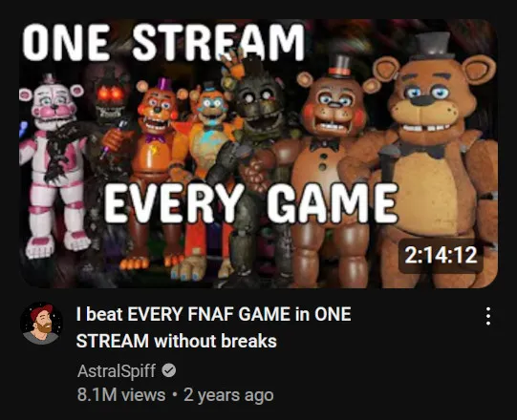The width and height of the screenshot is (517, 420).
Task: Click the verified checkmark badge beside AstralSpiff
Action: [x=169, y=371]
